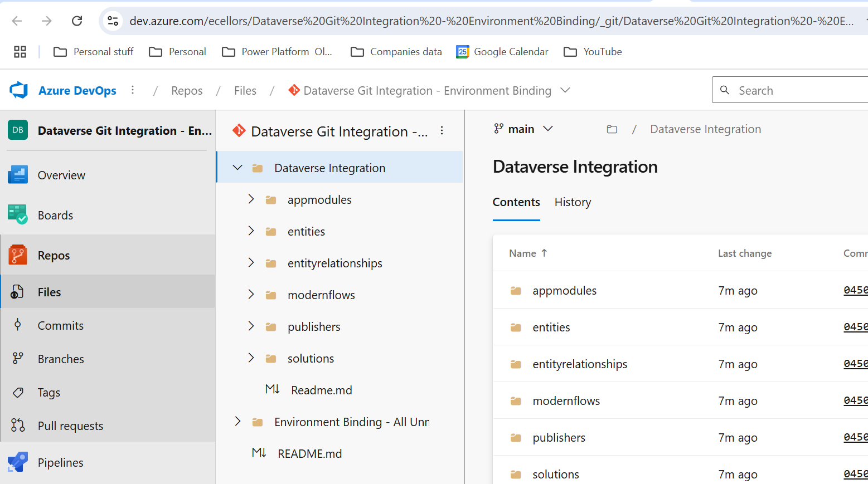Image resolution: width=868 pixels, height=484 pixels.
Task: Open the main branch selector dropdown
Action: pyautogui.click(x=523, y=129)
